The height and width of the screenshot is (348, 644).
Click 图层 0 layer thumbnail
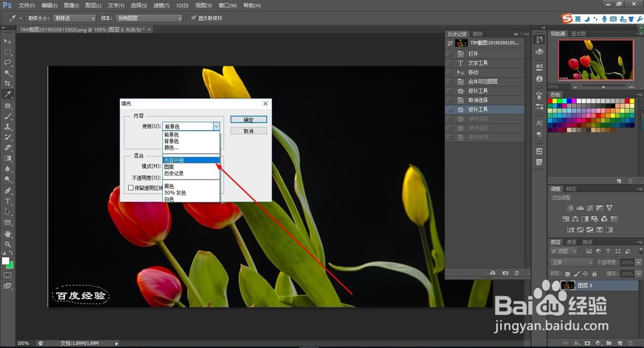pos(567,285)
